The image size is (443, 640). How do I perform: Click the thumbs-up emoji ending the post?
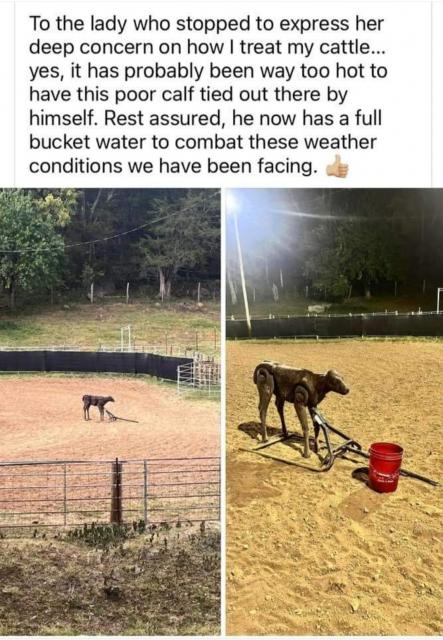[337, 167]
